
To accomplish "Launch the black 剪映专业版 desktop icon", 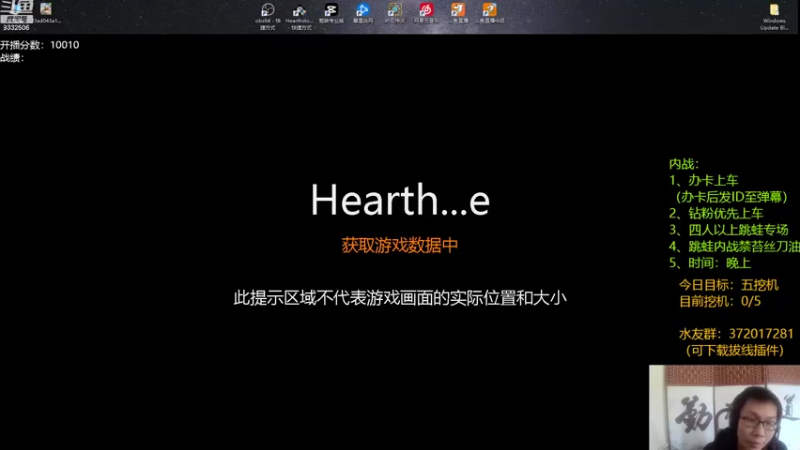I will click(x=331, y=13).
